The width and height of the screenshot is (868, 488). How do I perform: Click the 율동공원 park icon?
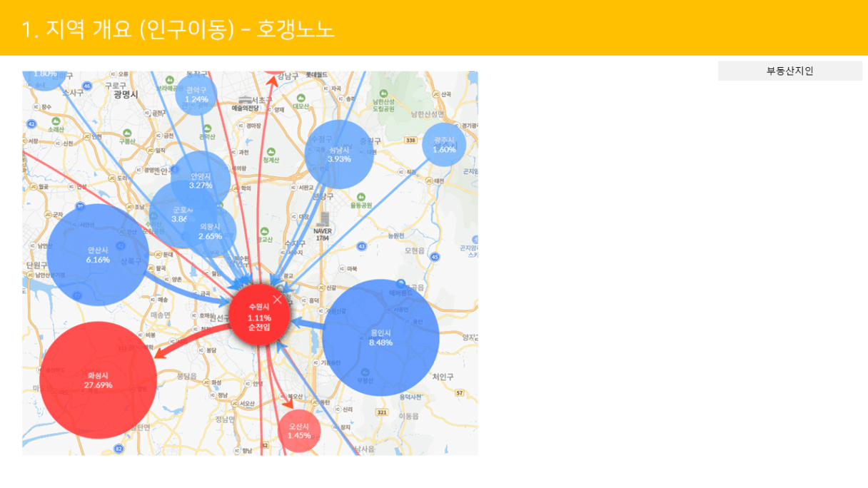[362, 195]
